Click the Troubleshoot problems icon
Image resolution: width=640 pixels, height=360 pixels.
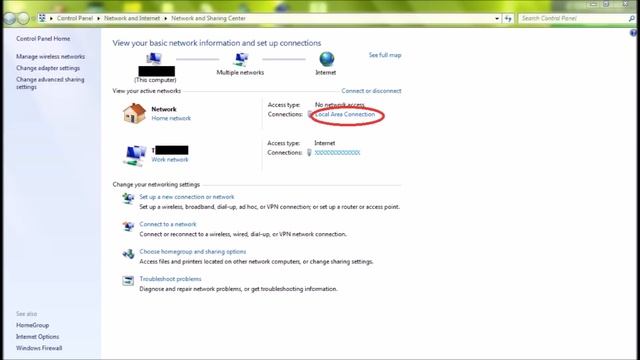(128, 281)
